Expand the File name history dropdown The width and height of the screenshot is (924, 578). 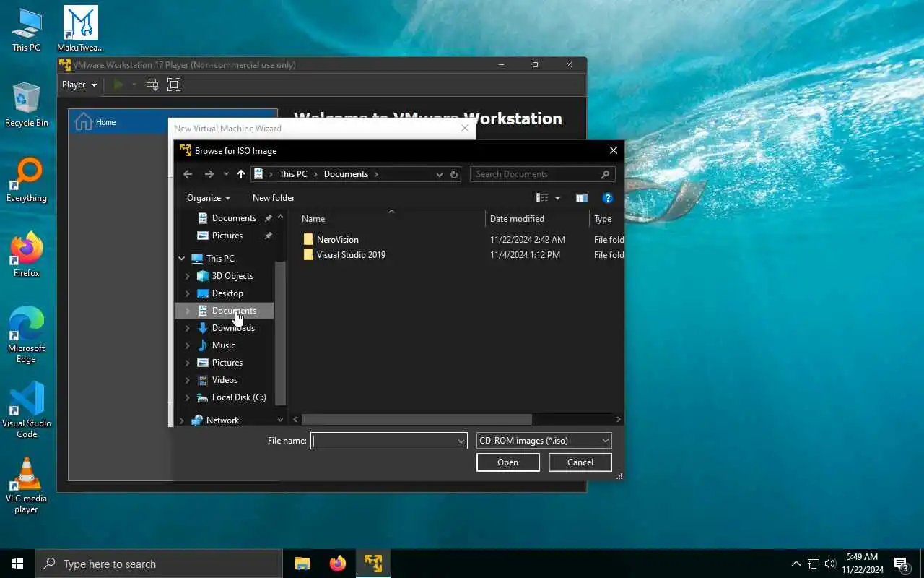tap(461, 441)
